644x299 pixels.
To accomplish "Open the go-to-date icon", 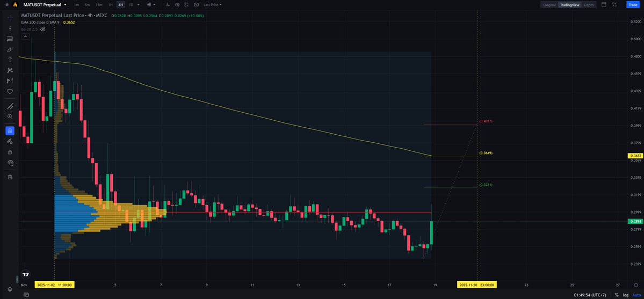I will tap(26, 295).
